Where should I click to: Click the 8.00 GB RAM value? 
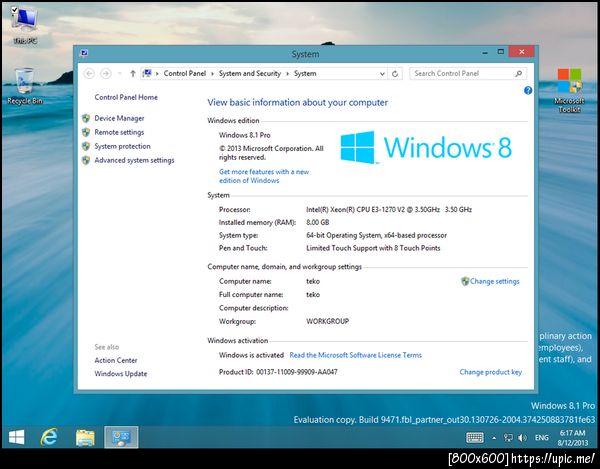point(317,222)
